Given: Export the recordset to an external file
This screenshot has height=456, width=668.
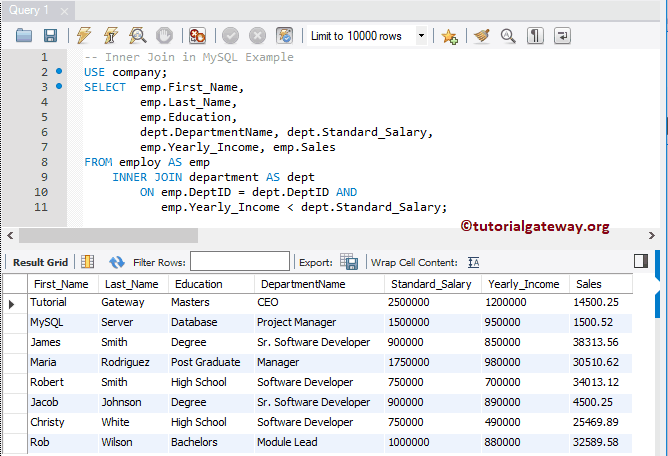Looking at the screenshot, I should (x=349, y=262).
